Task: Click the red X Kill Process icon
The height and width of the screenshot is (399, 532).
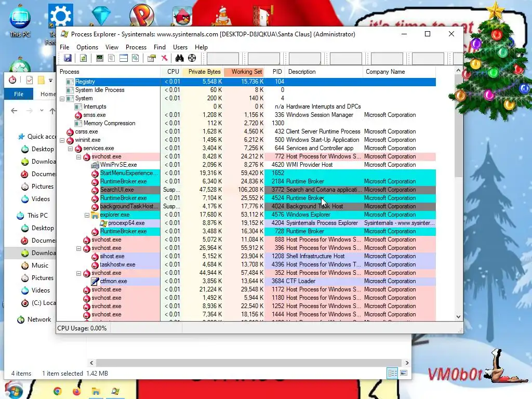Action: (x=164, y=58)
